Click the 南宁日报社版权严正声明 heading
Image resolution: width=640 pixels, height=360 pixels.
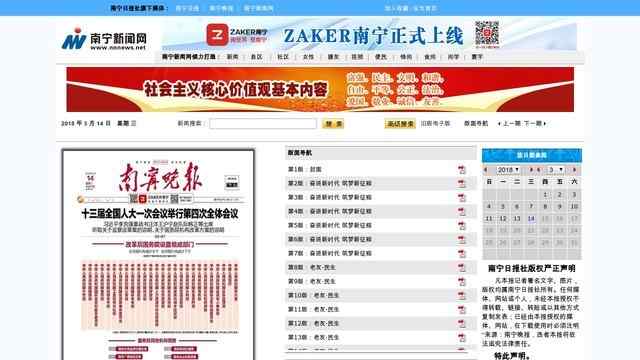[x=532, y=269]
